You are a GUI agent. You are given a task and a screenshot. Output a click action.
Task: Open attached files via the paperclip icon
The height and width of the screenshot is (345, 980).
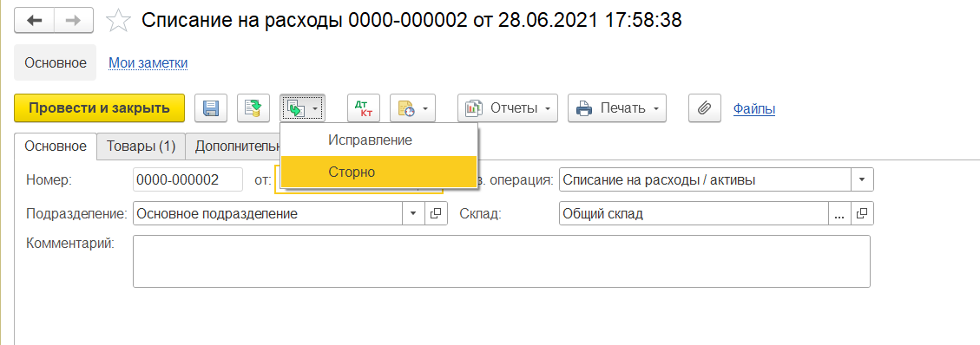704,108
